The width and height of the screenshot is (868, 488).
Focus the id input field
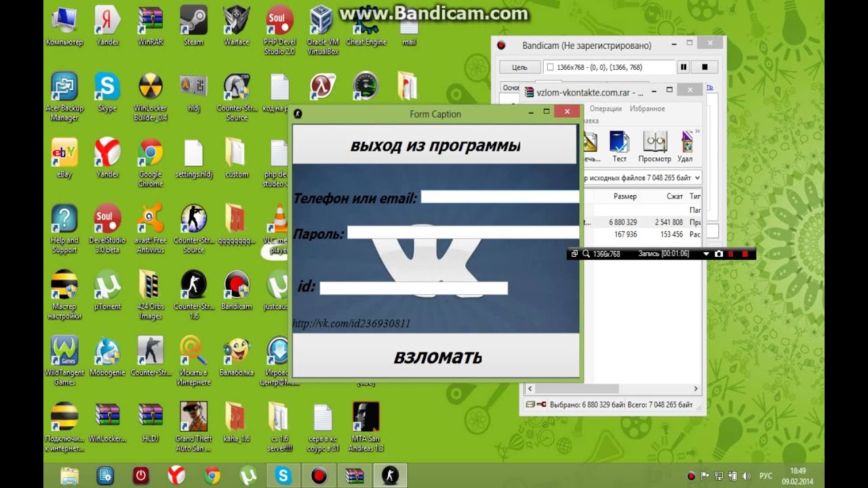[x=414, y=288]
